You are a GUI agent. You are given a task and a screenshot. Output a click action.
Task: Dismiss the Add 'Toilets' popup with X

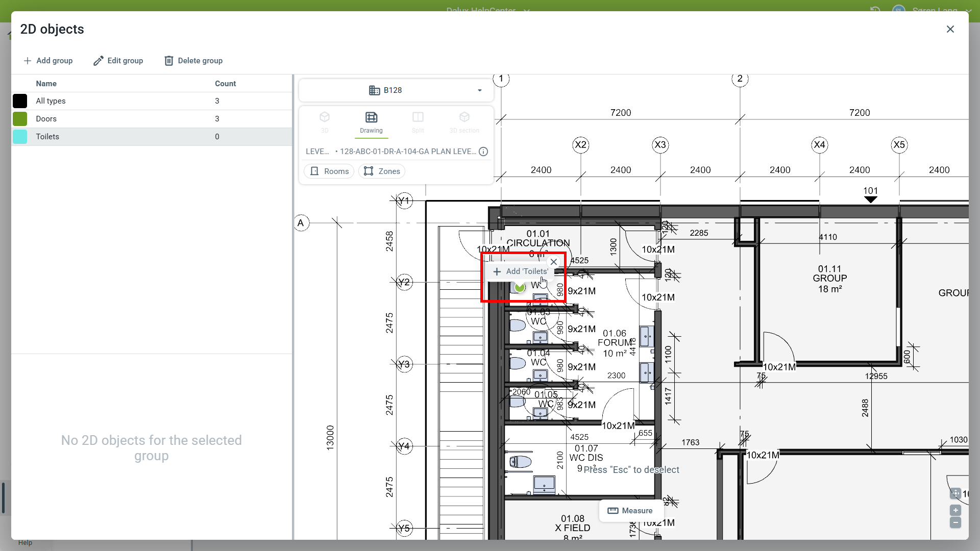pyautogui.click(x=554, y=262)
